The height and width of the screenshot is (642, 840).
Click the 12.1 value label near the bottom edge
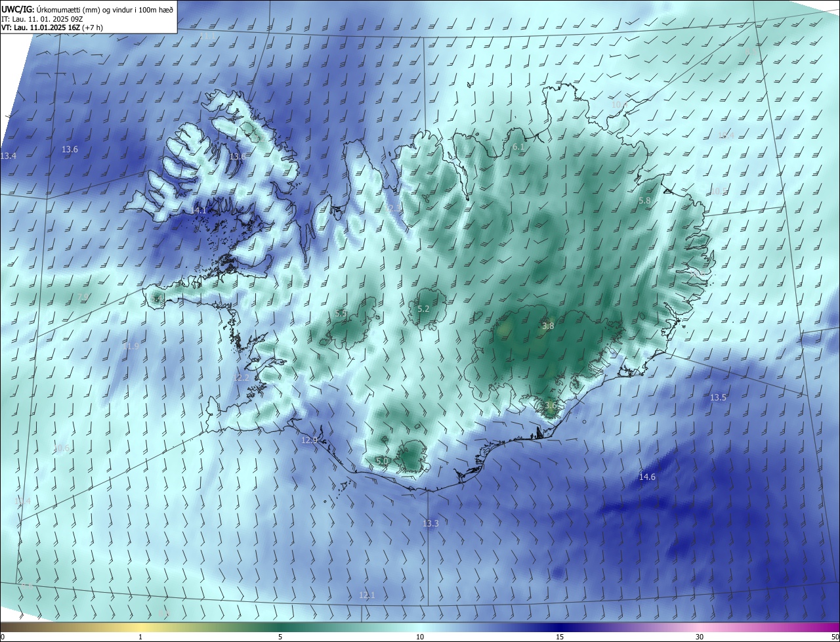[x=367, y=595]
